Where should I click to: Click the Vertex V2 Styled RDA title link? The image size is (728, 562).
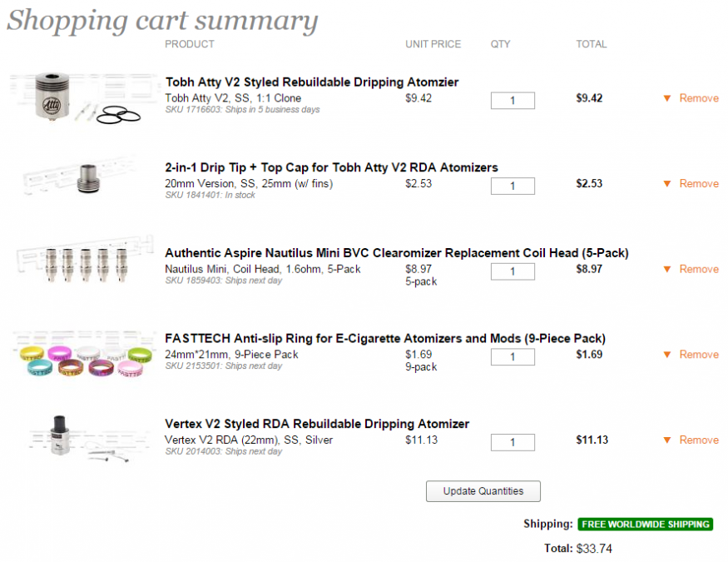(317, 425)
